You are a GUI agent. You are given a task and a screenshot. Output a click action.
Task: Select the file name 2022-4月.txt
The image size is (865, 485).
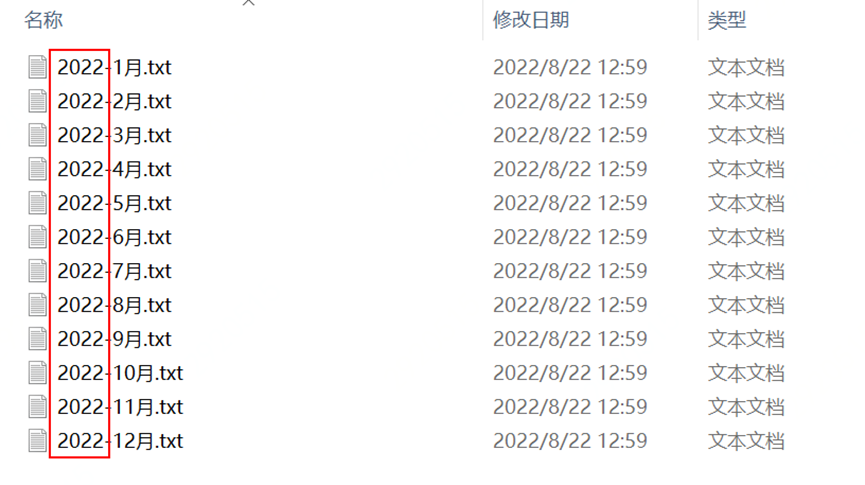pos(115,169)
